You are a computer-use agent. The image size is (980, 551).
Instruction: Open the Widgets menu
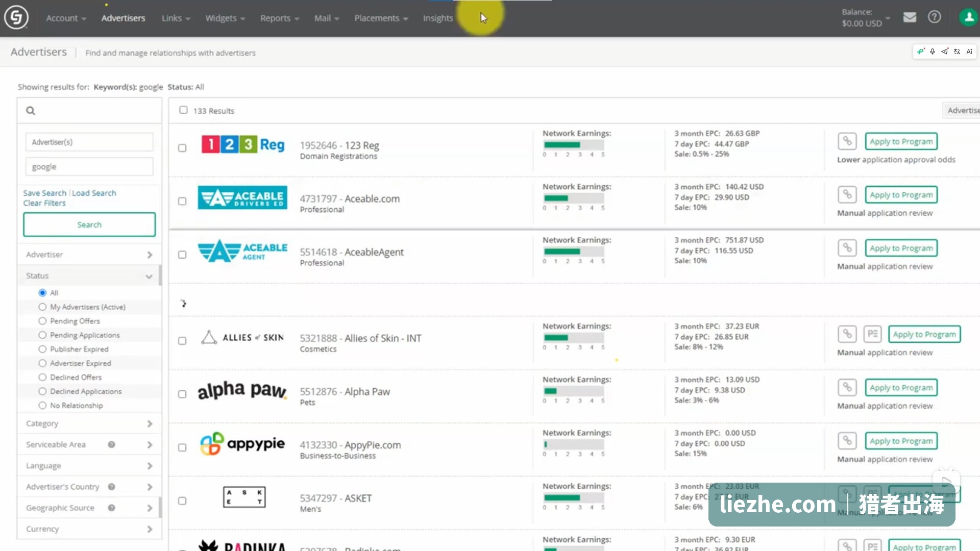(x=225, y=18)
